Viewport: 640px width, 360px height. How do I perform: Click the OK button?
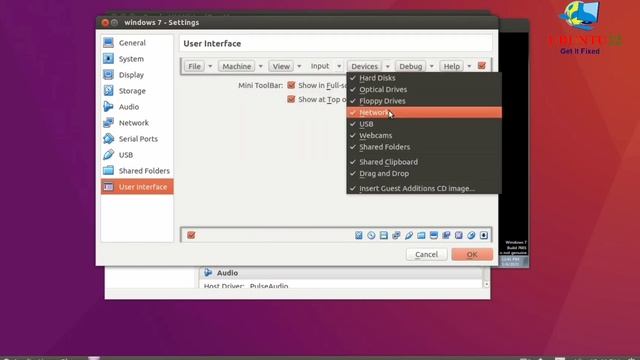click(472, 254)
